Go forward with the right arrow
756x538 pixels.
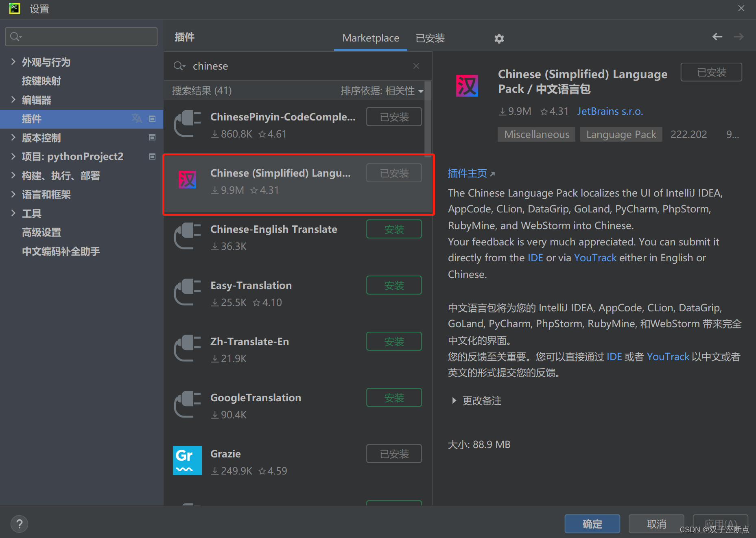(739, 37)
